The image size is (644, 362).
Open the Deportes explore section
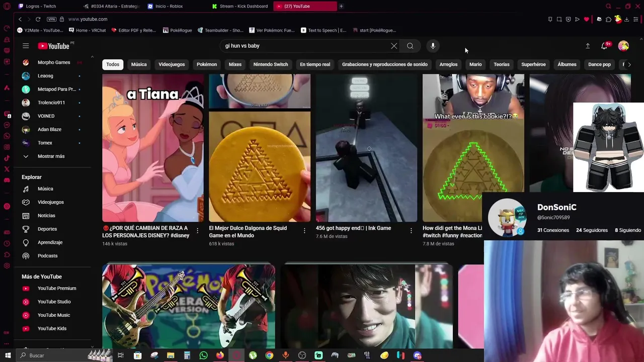(53, 229)
